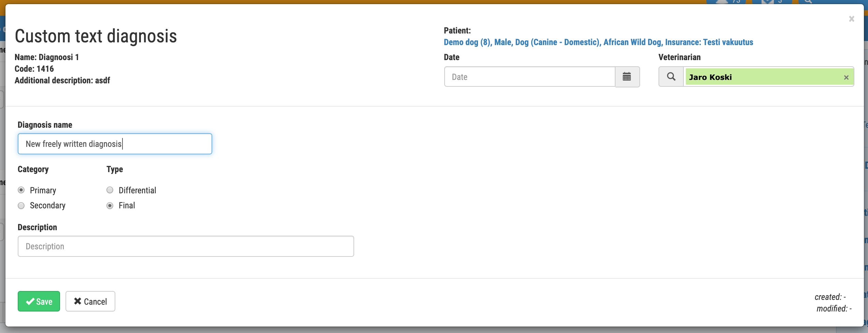
Task: Select the Primary category option
Action: pos(21,190)
